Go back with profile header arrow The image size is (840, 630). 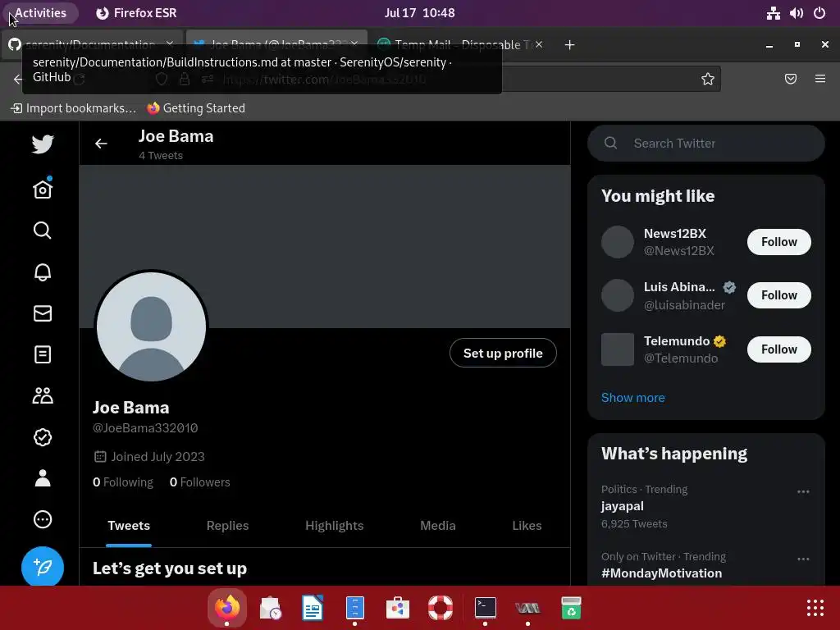101,144
